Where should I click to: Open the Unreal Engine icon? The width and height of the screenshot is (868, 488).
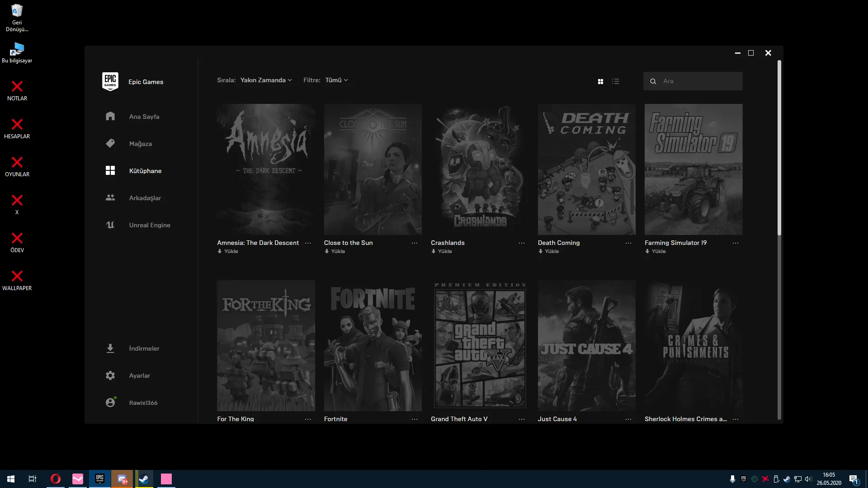click(110, 225)
